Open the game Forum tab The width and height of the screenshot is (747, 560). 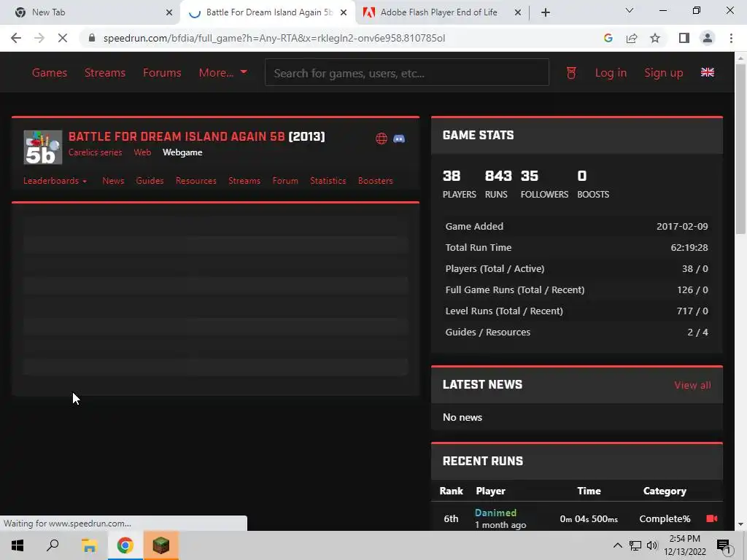[285, 181]
